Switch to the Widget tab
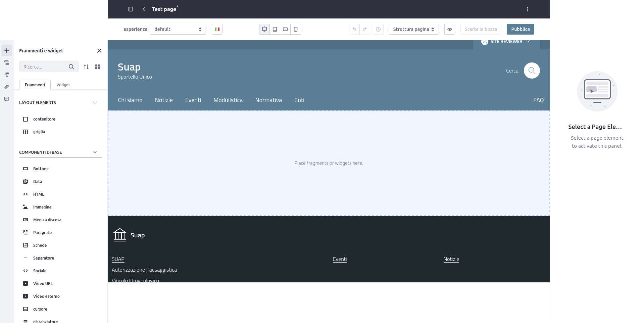The width and height of the screenshot is (644, 323). 63,85
